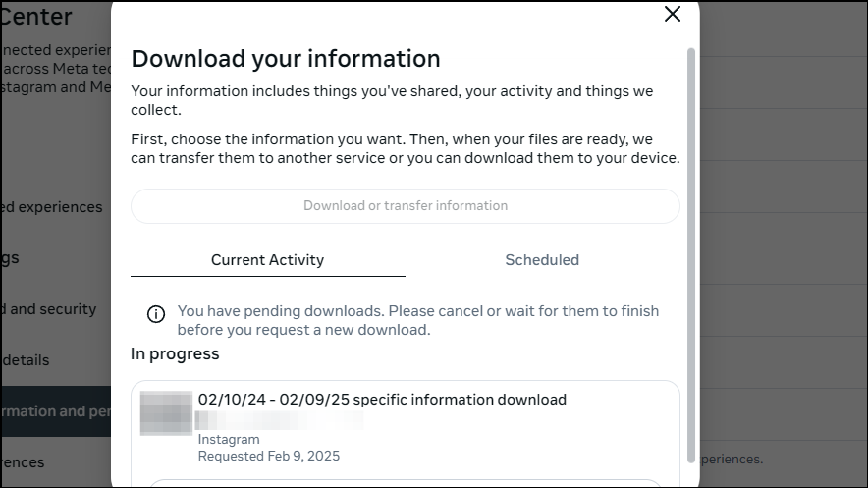Click the Requested Feb 9, 2025 text

pyautogui.click(x=269, y=456)
